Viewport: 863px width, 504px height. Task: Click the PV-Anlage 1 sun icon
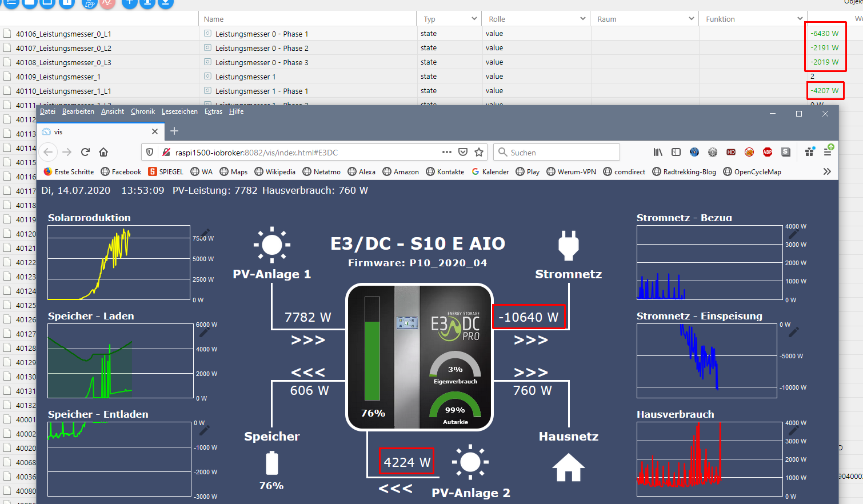pos(271,245)
